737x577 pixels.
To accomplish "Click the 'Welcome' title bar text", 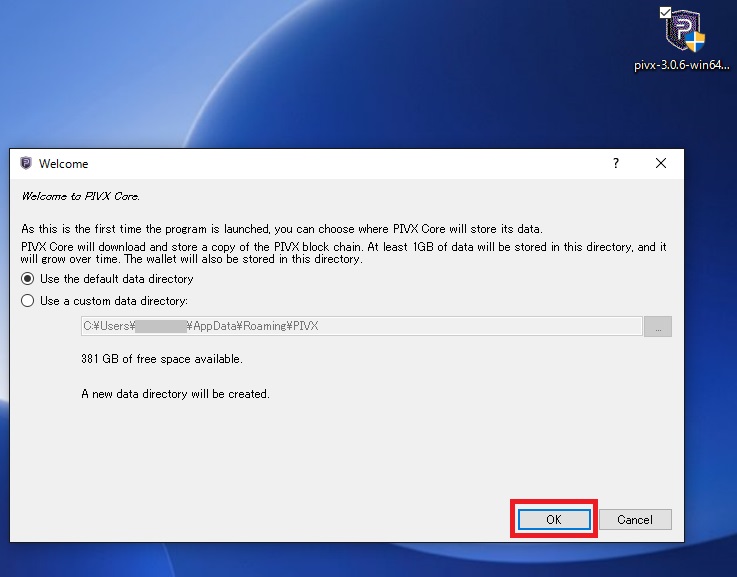I will point(64,164).
